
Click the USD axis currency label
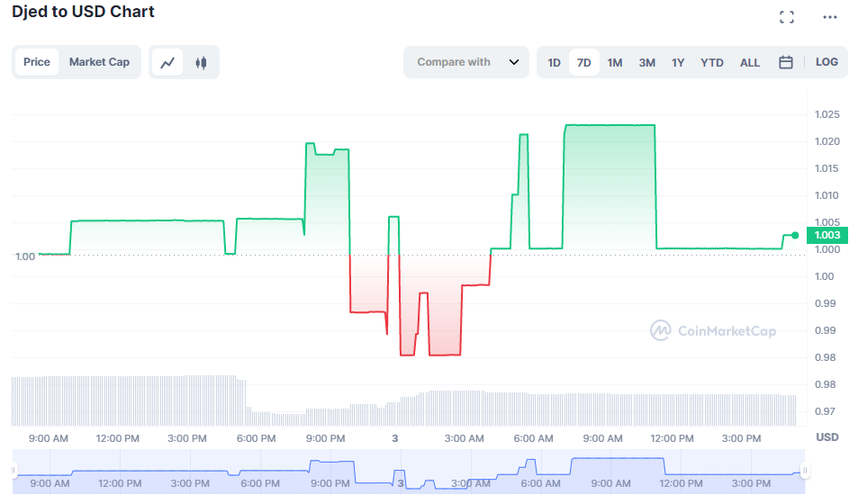(826, 436)
